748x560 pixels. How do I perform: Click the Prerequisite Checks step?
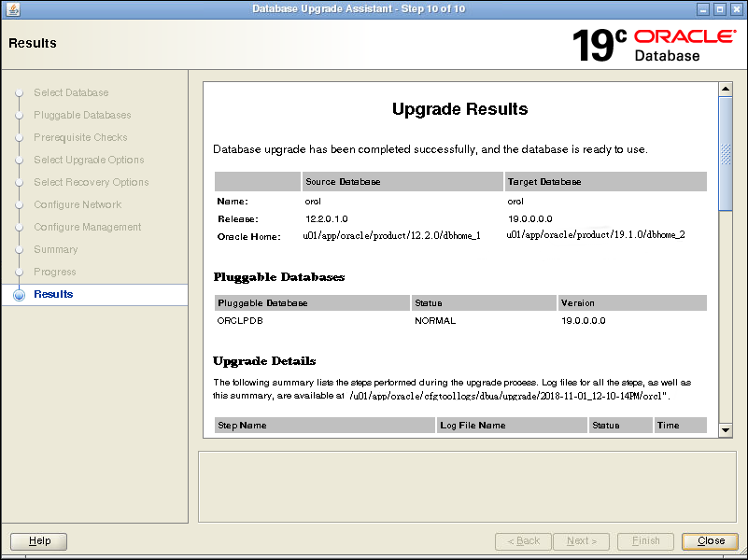point(80,138)
